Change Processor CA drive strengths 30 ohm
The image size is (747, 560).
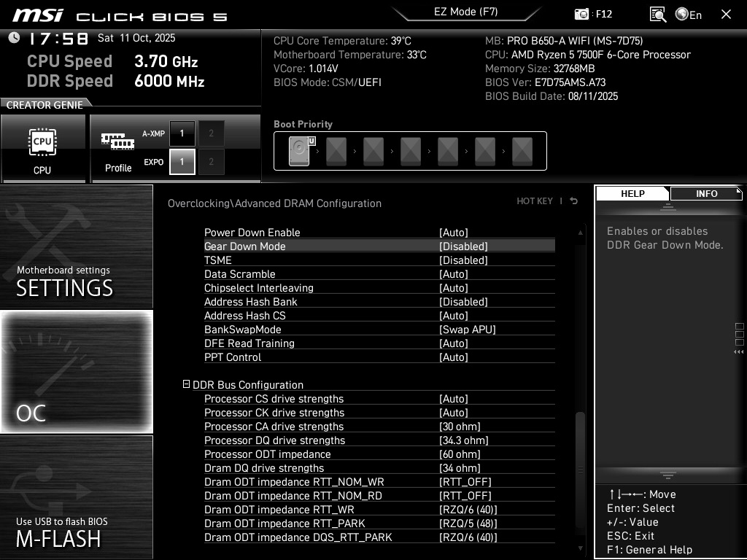[x=460, y=426]
